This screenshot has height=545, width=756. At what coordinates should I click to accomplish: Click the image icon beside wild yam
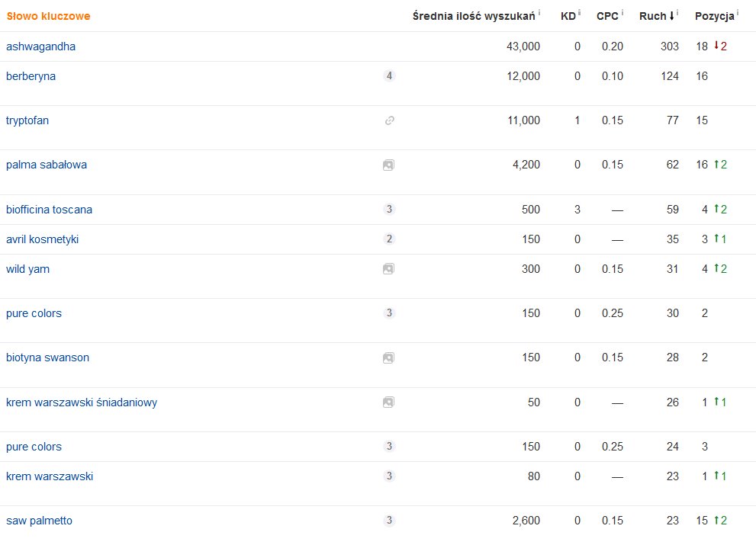(388, 269)
